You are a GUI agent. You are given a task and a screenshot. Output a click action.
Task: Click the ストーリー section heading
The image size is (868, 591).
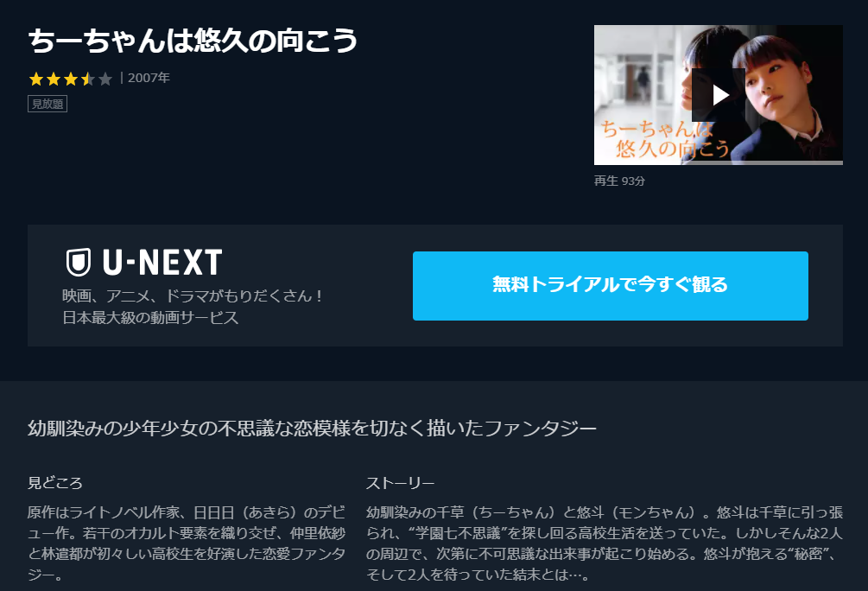(x=400, y=483)
